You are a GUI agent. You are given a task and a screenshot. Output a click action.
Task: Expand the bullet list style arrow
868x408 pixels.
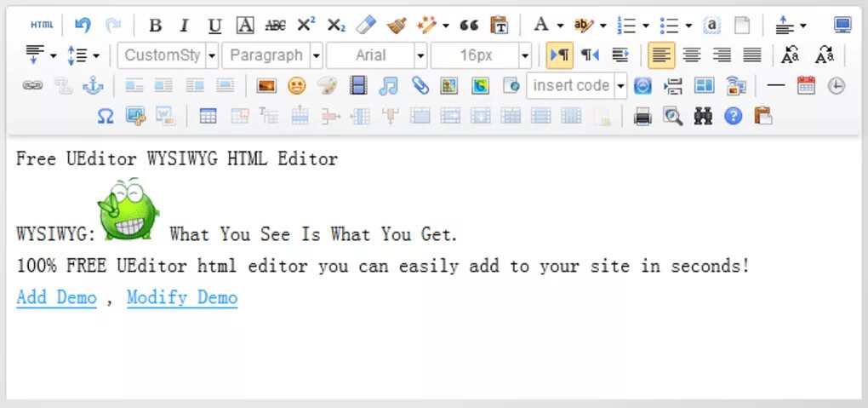click(x=688, y=26)
